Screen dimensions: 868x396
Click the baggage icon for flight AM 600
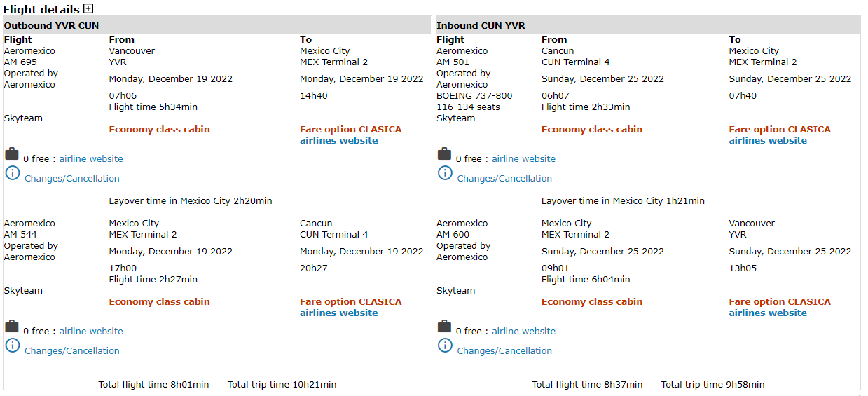point(444,327)
